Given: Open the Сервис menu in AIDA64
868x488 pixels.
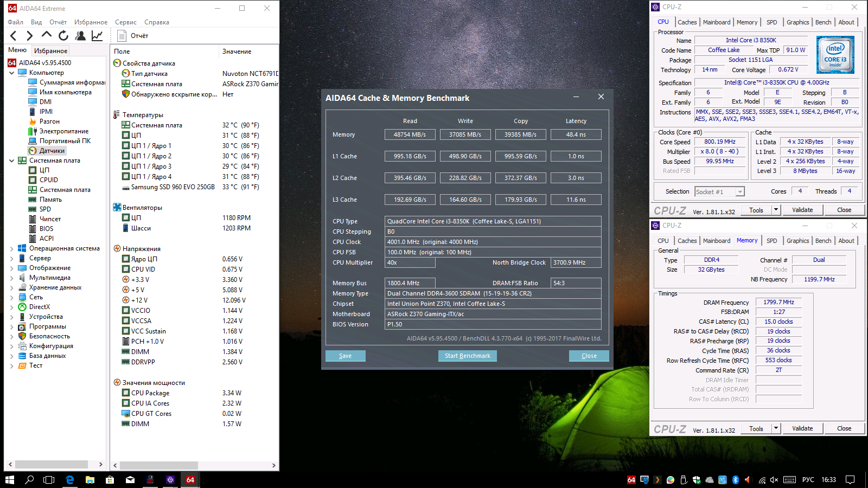Looking at the screenshot, I should (x=126, y=22).
